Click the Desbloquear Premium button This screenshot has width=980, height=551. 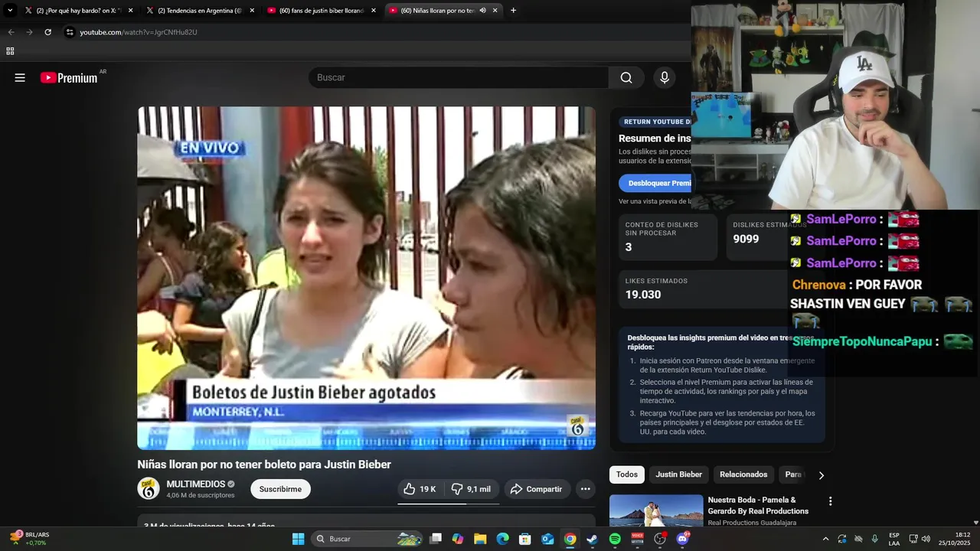(655, 183)
